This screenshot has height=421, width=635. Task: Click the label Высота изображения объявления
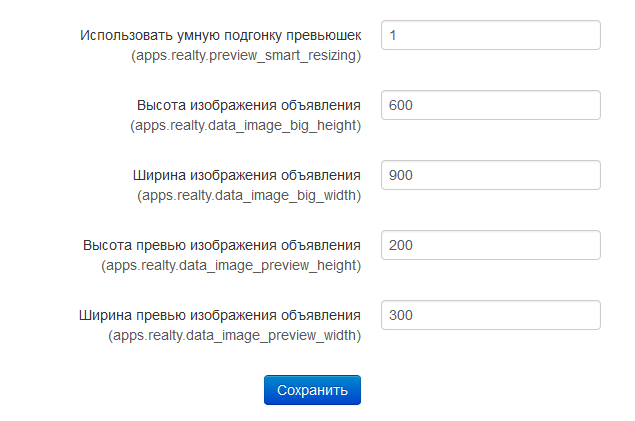click(249, 105)
